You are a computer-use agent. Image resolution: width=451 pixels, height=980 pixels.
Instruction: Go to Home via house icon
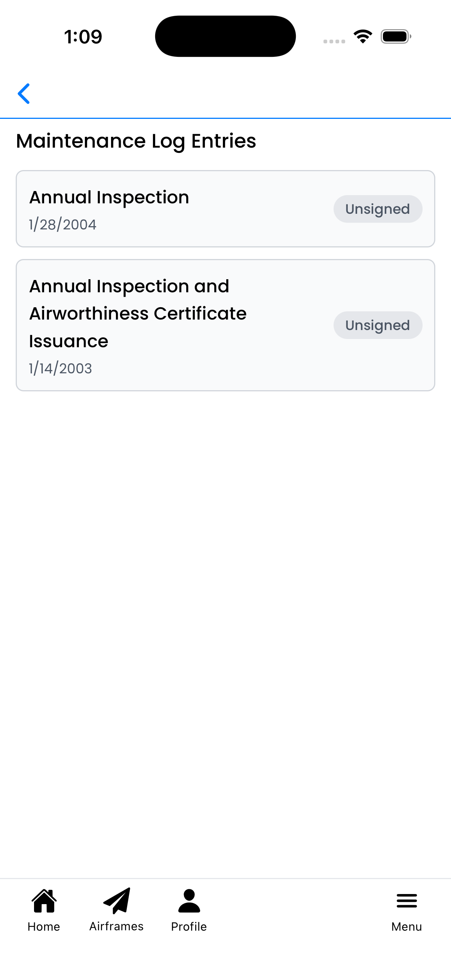click(44, 901)
